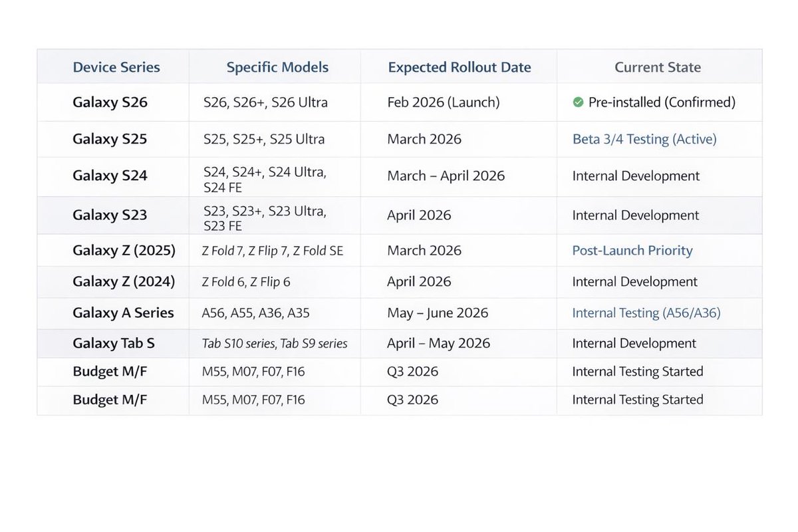Image resolution: width=798 pixels, height=532 pixels.
Task: Click 'March 2026' in the Galaxy S25 row
Action: (x=424, y=139)
